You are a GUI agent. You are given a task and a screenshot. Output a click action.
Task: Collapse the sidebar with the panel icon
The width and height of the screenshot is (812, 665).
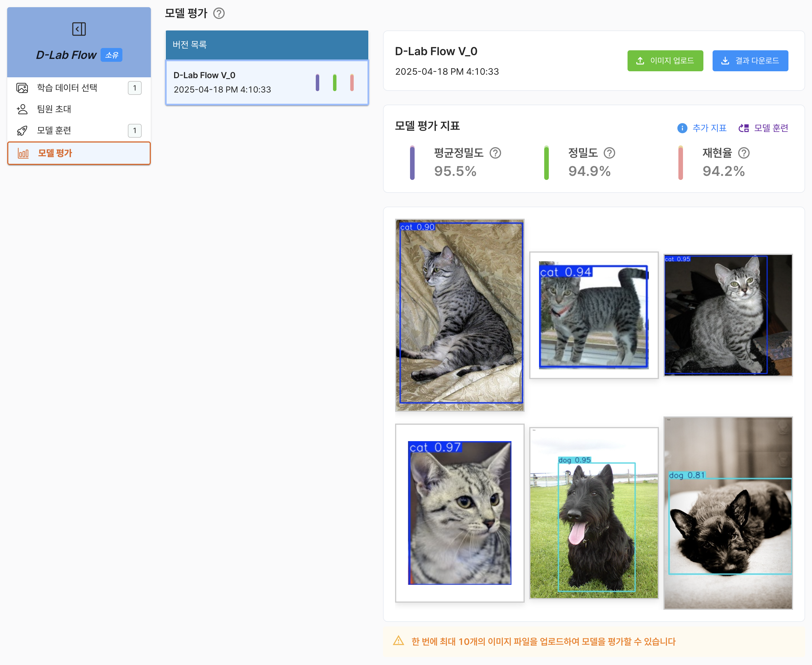click(x=79, y=29)
